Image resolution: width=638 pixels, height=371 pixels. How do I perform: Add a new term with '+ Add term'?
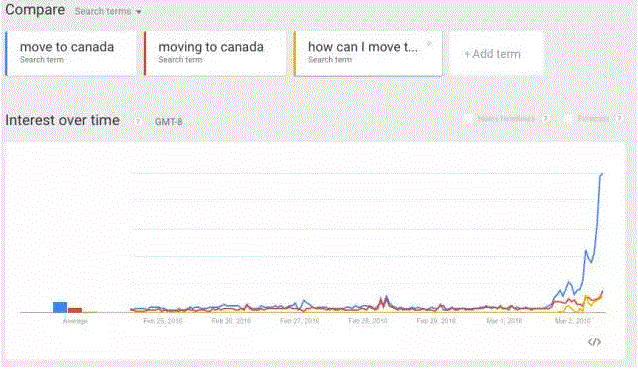[x=496, y=53]
